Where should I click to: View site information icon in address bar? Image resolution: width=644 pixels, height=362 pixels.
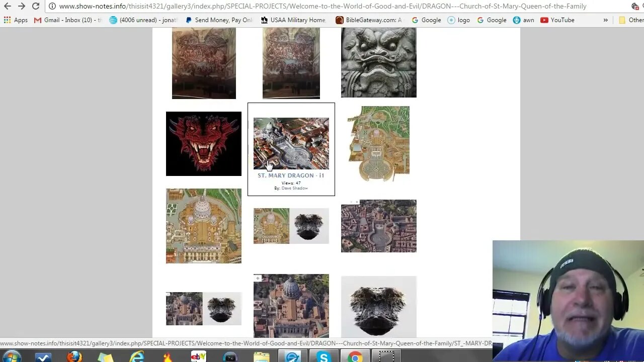click(52, 6)
